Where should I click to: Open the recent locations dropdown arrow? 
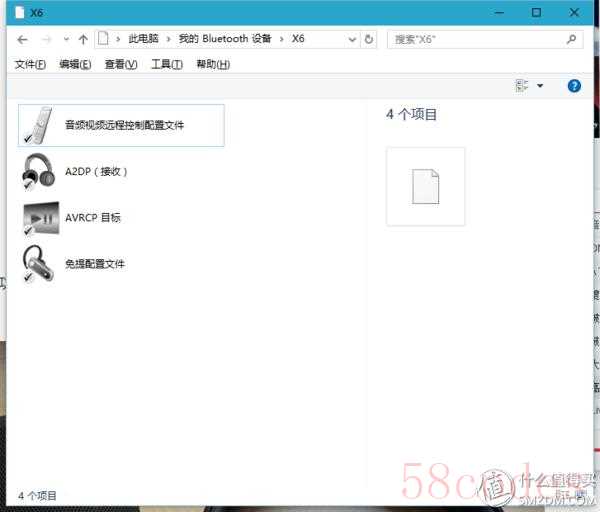[x=66, y=40]
